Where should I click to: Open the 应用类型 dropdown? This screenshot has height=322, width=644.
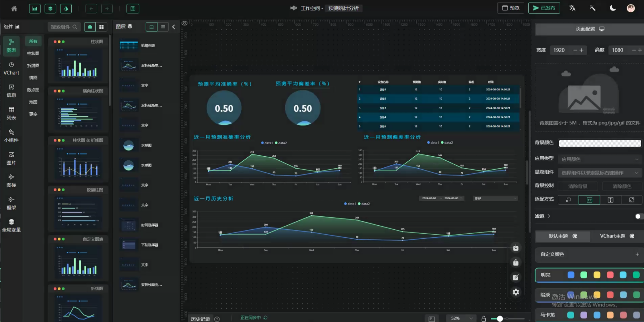pyautogui.click(x=600, y=159)
